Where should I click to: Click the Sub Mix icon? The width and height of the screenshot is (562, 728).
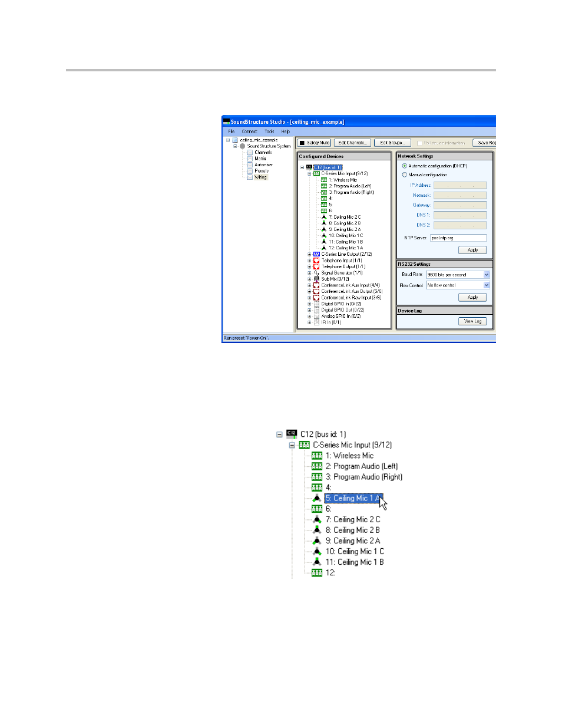316,279
